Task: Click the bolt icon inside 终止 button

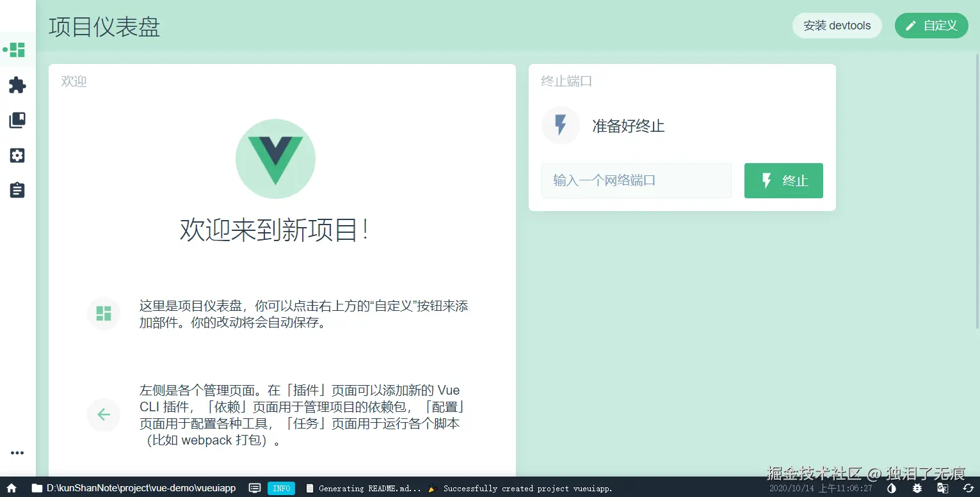Action: coord(766,181)
